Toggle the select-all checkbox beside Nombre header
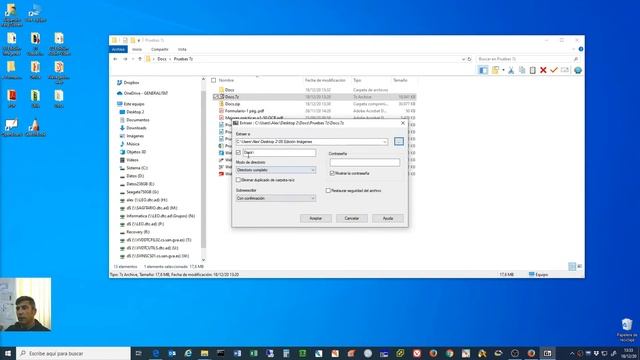The image size is (640, 360). pos(213,80)
